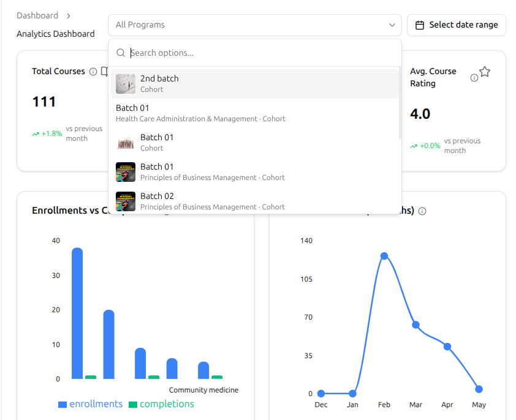Viewport: 516px width, 420px height.
Task: Go to the Dashboard breadcrumb link
Action: click(x=37, y=15)
